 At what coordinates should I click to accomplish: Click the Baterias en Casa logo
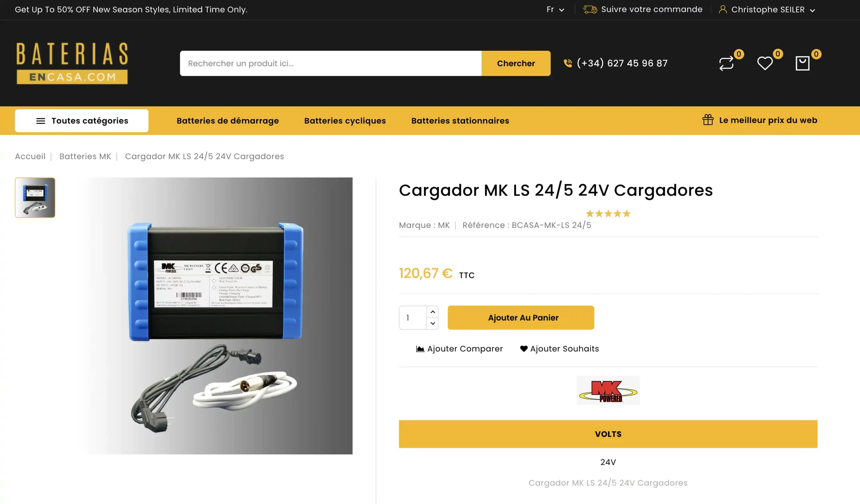coord(72,63)
